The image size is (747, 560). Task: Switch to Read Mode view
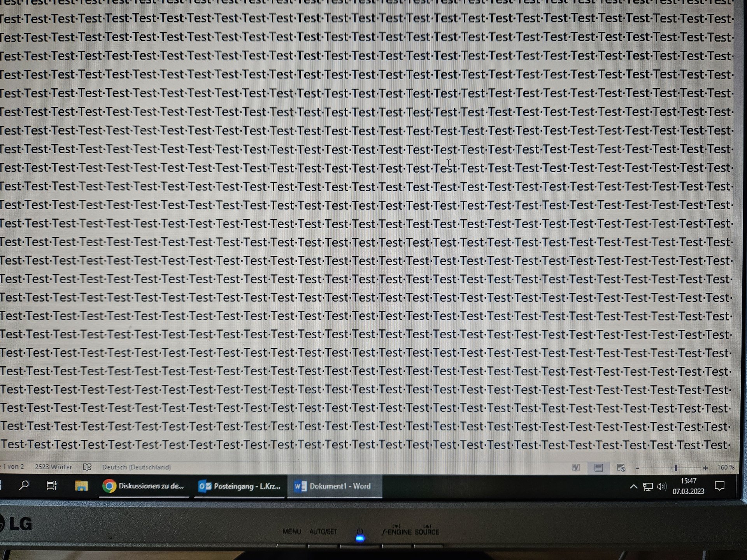576,467
